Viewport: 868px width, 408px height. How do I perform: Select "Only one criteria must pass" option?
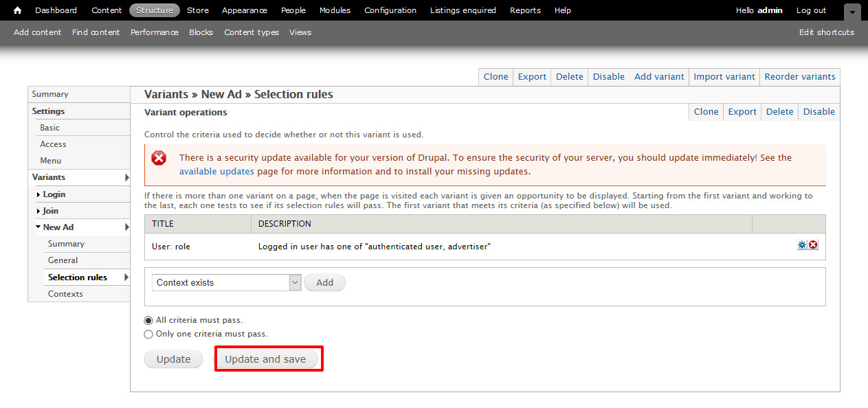(x=148, y=335)
